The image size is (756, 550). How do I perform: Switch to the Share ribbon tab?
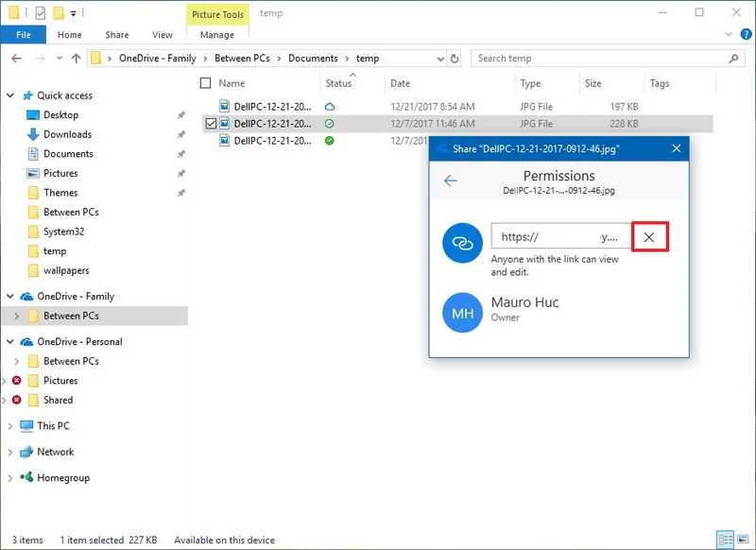coord(116,35)
